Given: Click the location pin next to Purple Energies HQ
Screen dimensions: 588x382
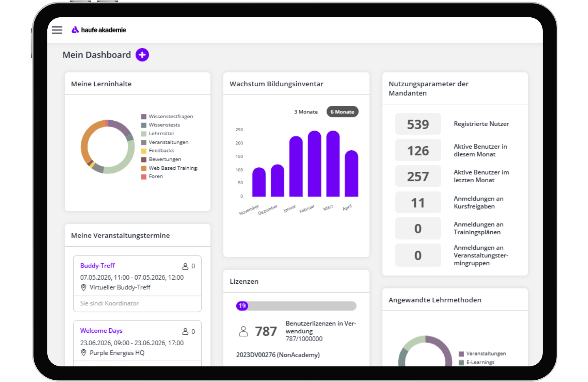Looking at the screenshot, I should (x=83, y=353).
